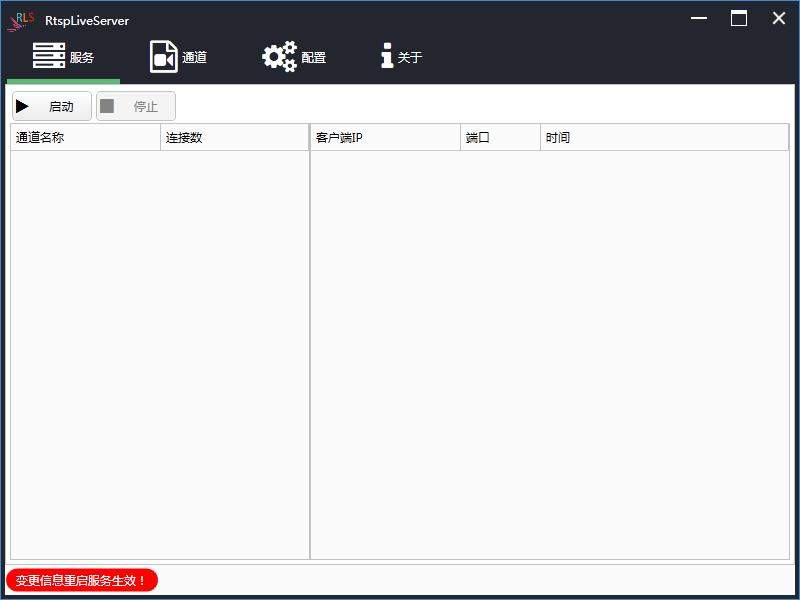Click the disabled 停止 stop button
The width and height of the screenshot is (800, 600).
[x=135, y=106]
